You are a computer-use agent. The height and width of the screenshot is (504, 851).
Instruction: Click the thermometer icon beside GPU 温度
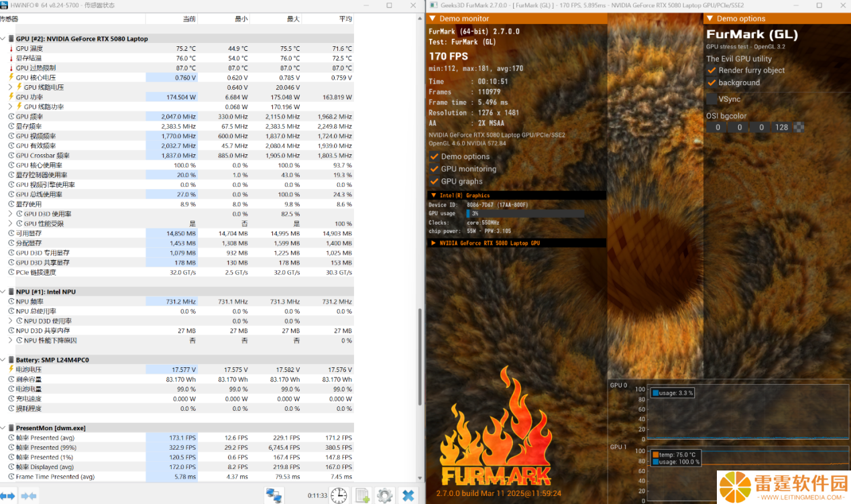(11, 49)
